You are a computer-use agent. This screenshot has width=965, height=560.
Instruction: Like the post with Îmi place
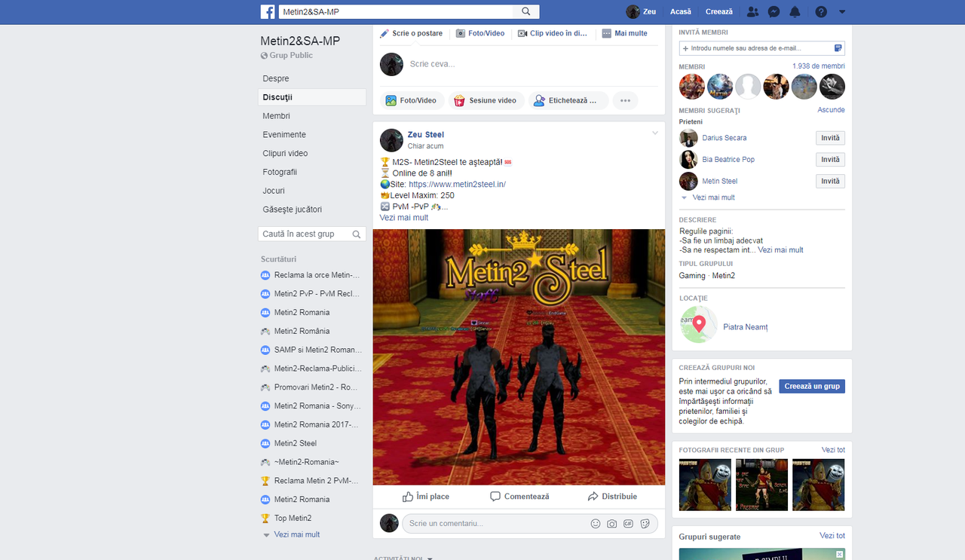(x=425, y=497)
